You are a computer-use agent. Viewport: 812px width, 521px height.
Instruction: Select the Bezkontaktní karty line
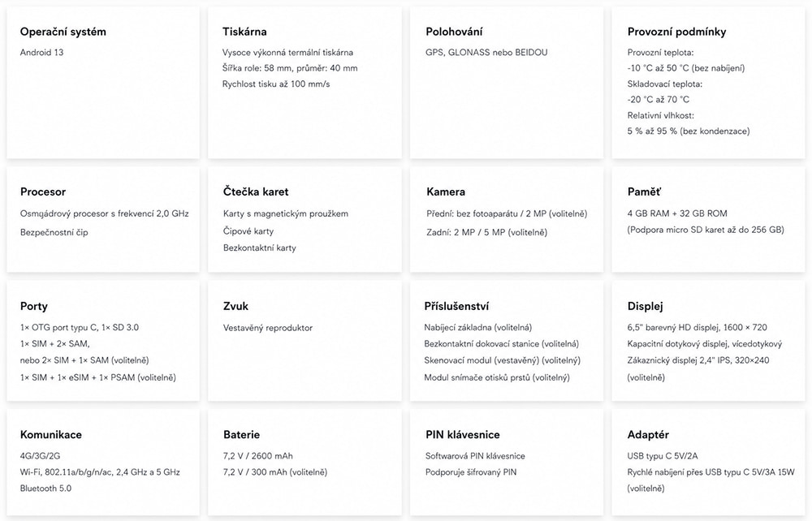pyautogui.click(x=260, y=248)
